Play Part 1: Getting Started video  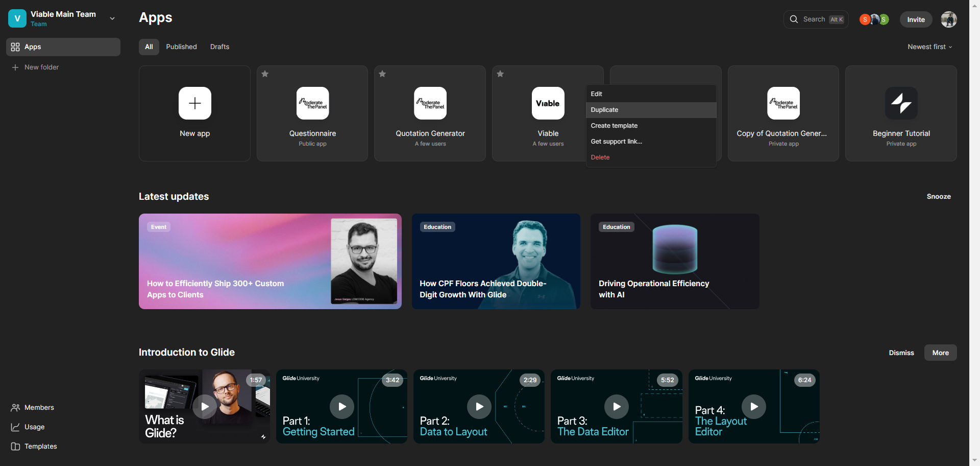[342, 407]
